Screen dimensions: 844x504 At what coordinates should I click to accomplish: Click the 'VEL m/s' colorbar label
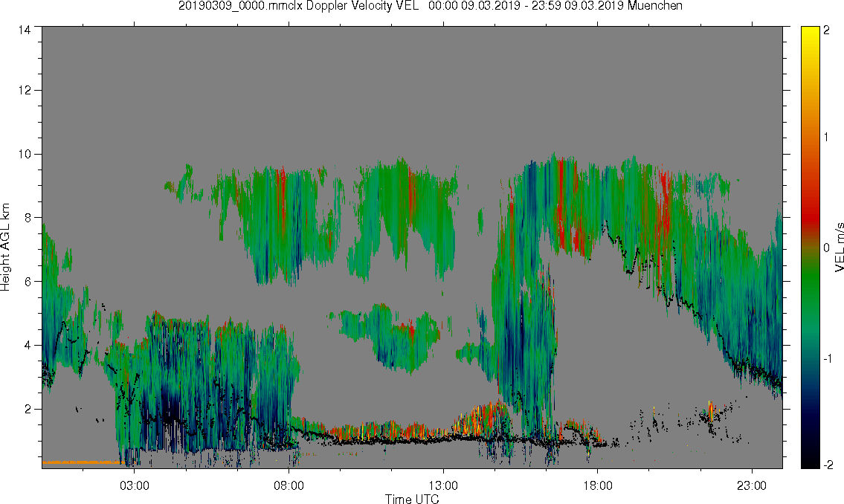click(839, 247)
